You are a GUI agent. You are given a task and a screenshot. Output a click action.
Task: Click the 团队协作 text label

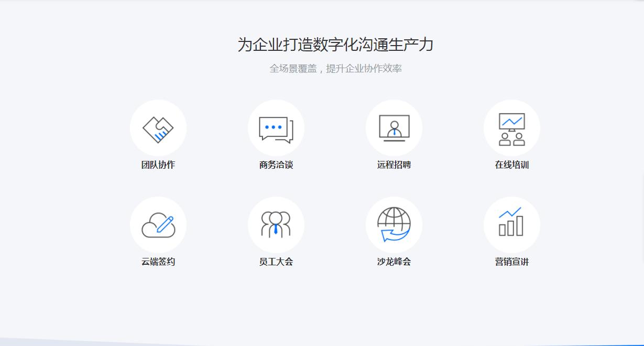click(158, 165)
